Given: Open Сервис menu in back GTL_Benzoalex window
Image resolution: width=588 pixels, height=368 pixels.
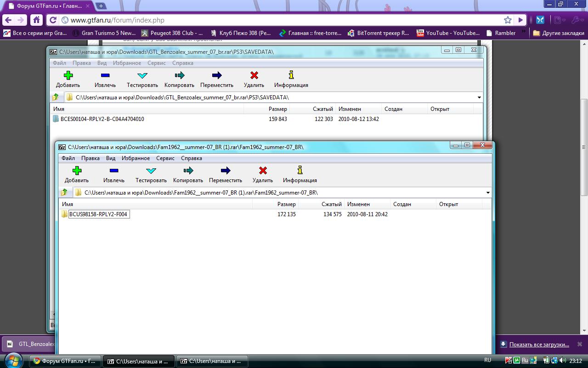Looking at the screenshot, I should 157,63.
